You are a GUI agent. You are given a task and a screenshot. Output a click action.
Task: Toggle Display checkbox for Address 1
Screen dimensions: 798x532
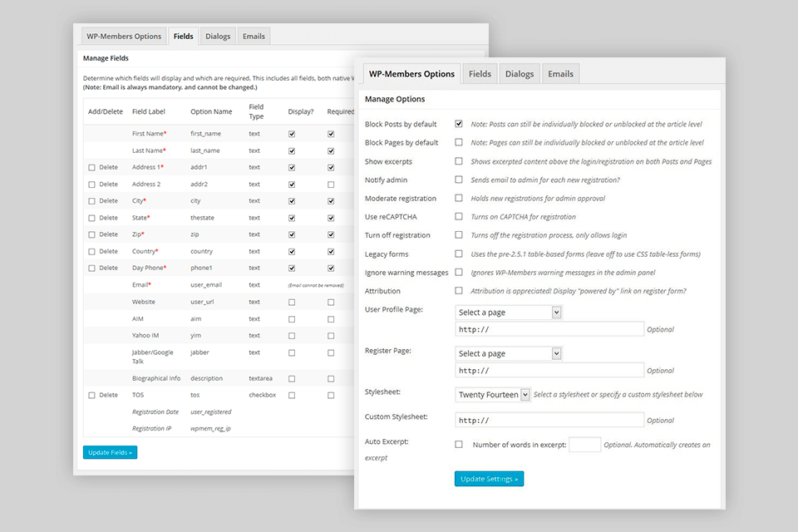point(292,167)
